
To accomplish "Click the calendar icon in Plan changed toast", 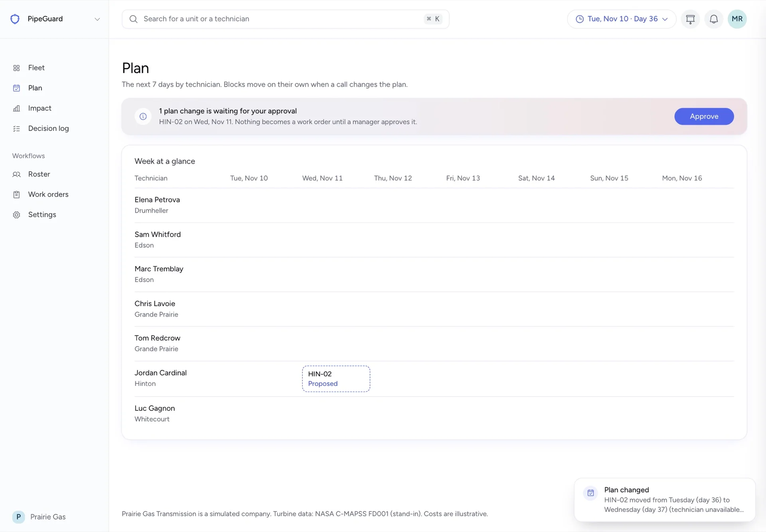I will 590,493.
